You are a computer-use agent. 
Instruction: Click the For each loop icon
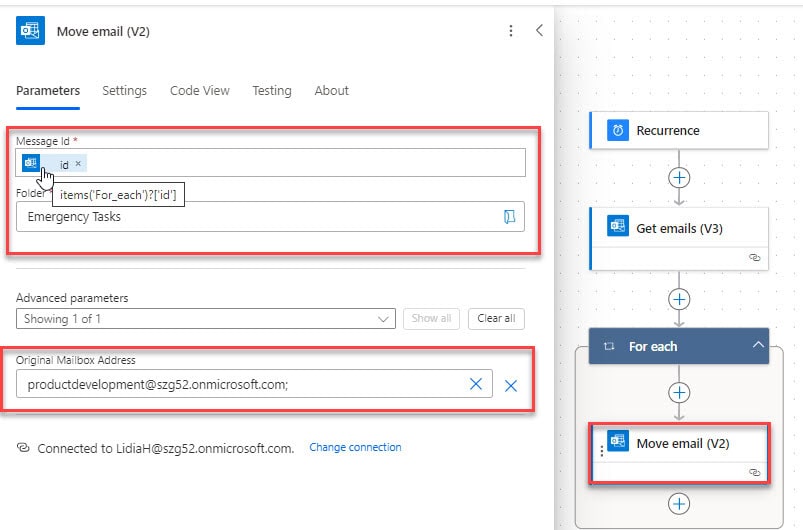coord(609,347)
